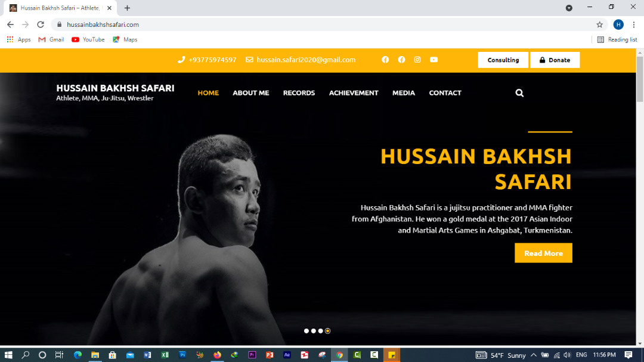Click the Read More button
This screenshot has width=644, height=362.
click(543, 253)
